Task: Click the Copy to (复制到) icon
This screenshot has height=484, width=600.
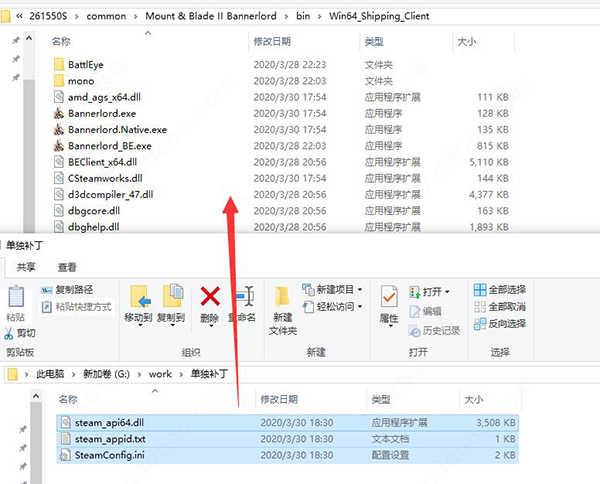Action: point(172,297)
